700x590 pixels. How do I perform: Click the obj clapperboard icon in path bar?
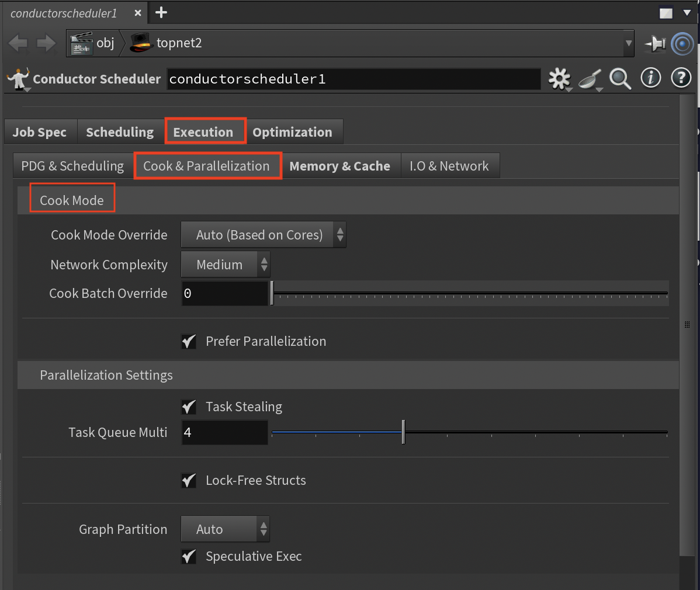(81, 43)
